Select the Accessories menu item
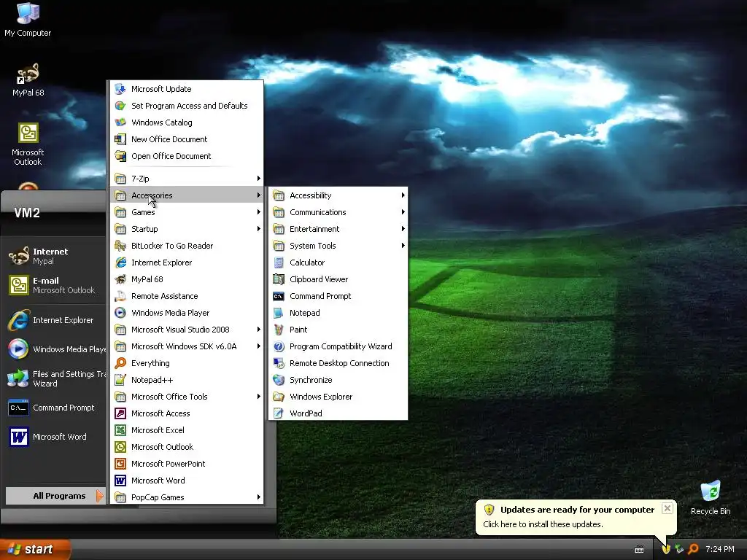Image resolution: width=747 pixels, height=560 pixels. tap(187, 195)
